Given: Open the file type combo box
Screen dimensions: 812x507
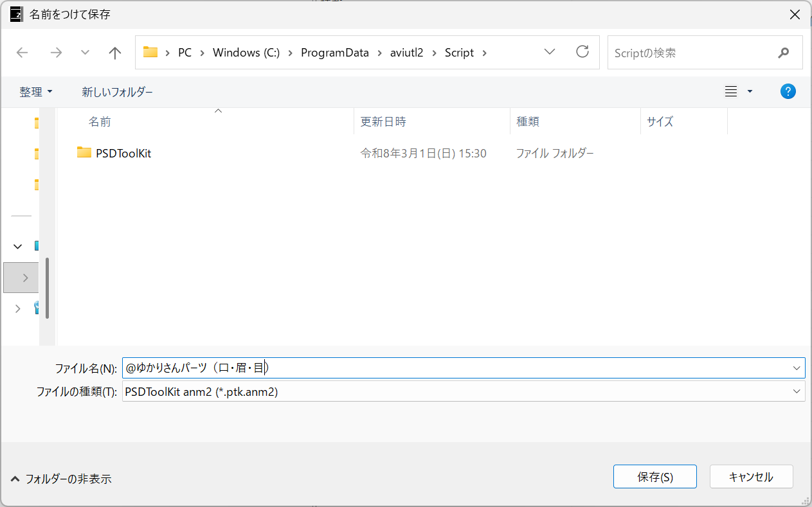Looking at the screenshot, I should [463, 391].
